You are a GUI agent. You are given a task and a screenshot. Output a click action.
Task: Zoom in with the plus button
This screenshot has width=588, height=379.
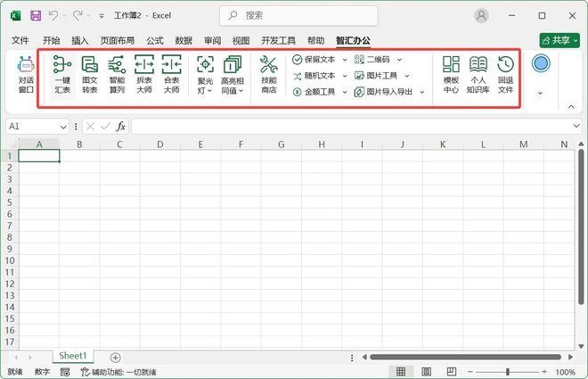543,372
